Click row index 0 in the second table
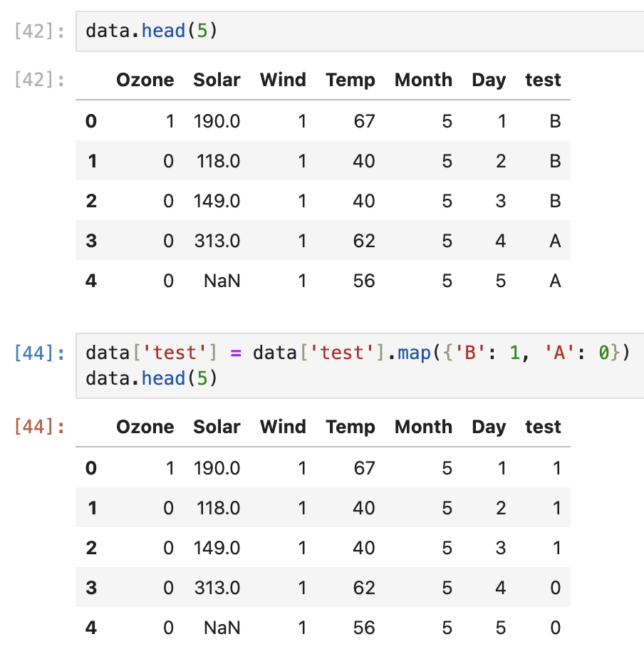The width and height of the screenshot is (644, 664). click(x=91, y=468)
